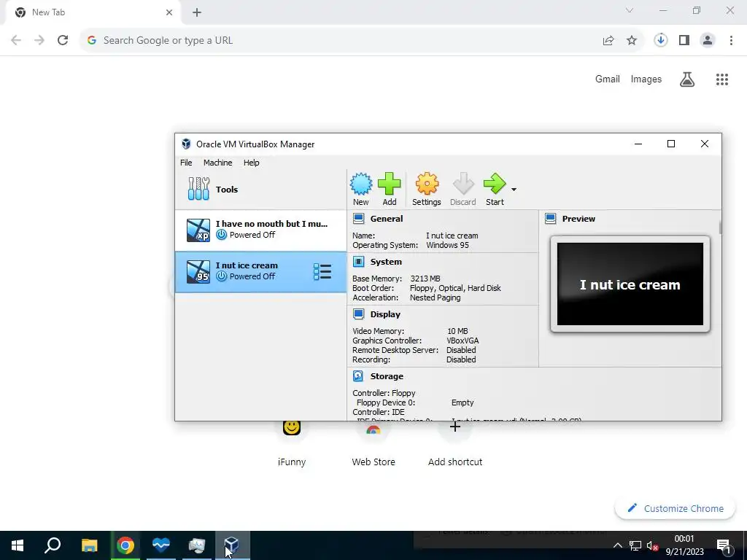The height and width of the screenshot is (560, 747).
Task: Open File Explorer from taskbar
Action: [89, 545]
